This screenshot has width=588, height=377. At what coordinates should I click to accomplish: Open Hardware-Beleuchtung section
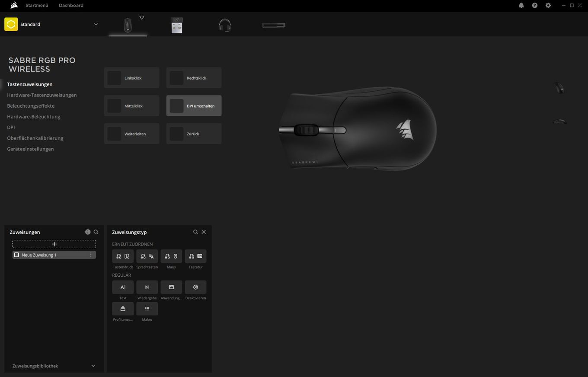pos(34,117)
